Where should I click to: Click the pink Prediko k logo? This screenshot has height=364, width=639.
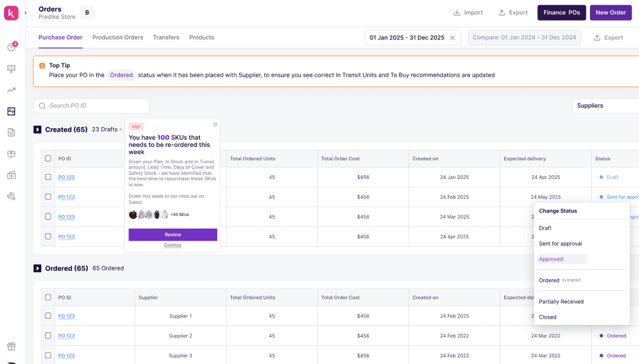coord(11,13)
